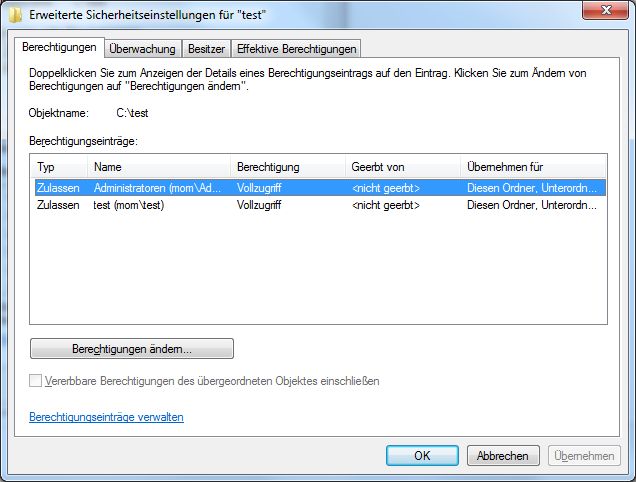Click the folder icon in the title bar
This screenshot has width=636, height=482.
12,13
